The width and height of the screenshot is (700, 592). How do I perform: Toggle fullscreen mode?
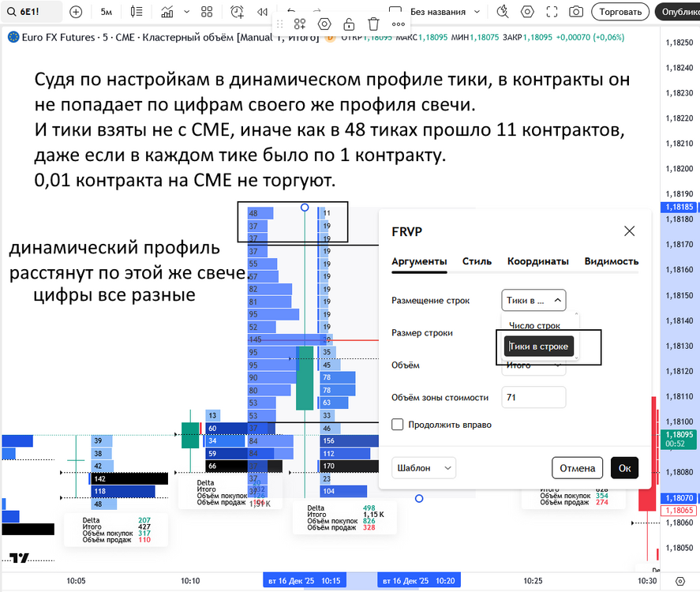[x=552, y=12]
